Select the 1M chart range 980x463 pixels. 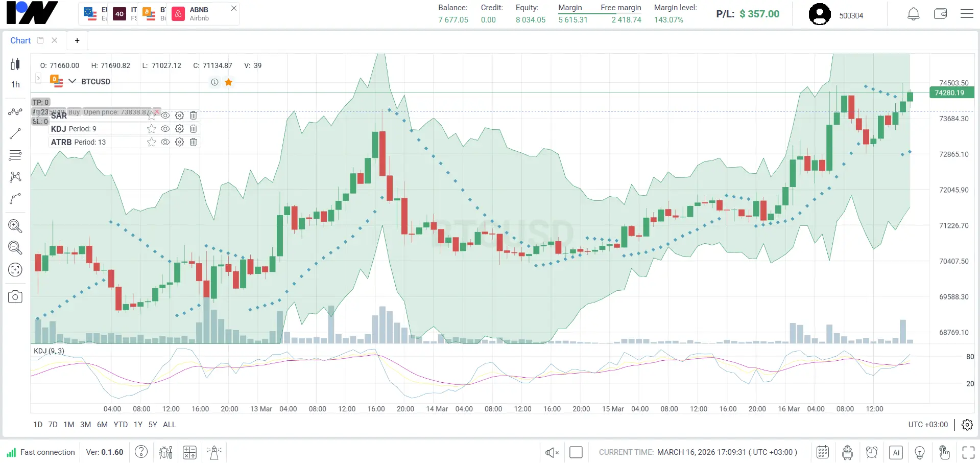point(69,425)
